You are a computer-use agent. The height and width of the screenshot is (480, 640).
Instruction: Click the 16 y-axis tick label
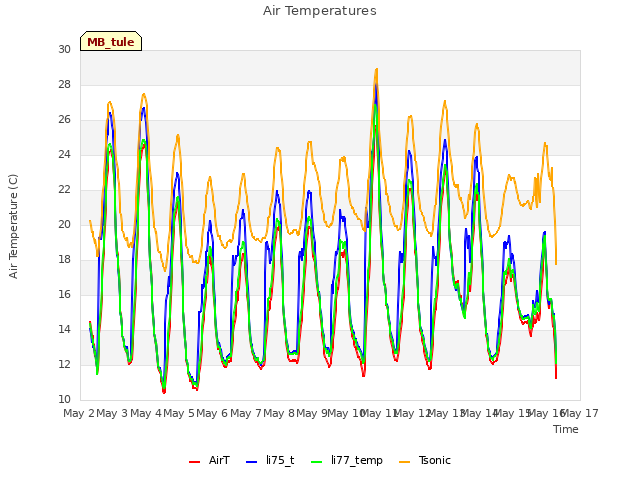point(64,294)
